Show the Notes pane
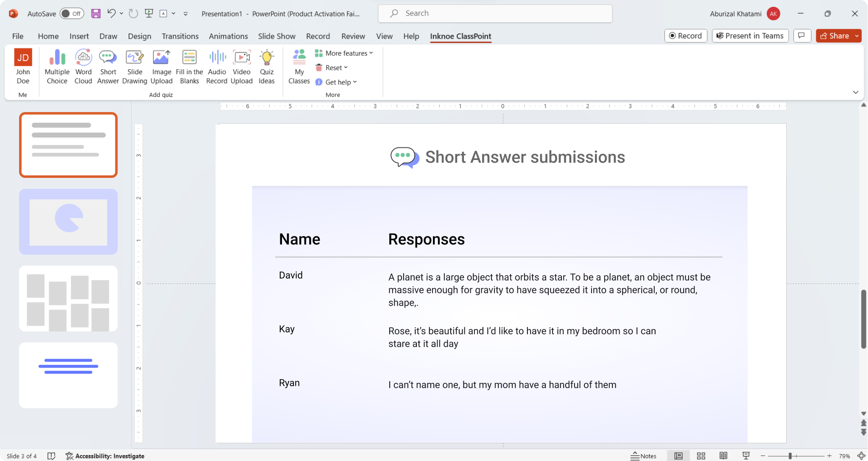This screenshot has width=868, height=461. 644,455
